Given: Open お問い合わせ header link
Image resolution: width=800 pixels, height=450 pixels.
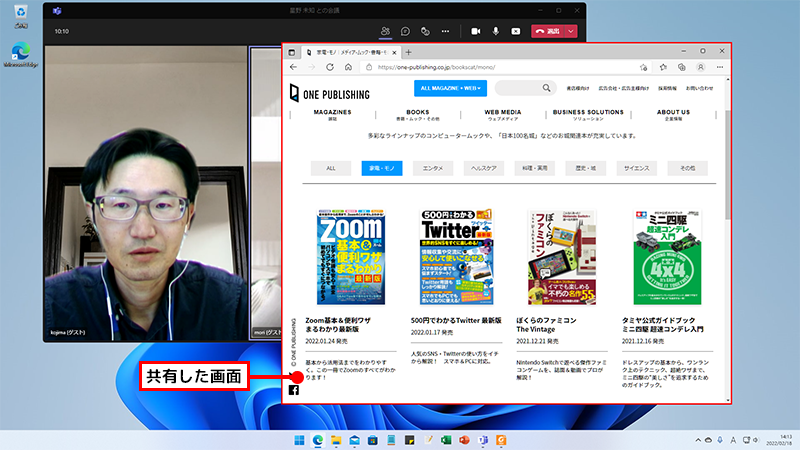Looking at the screenshot, I should click(x=699, y=88).
